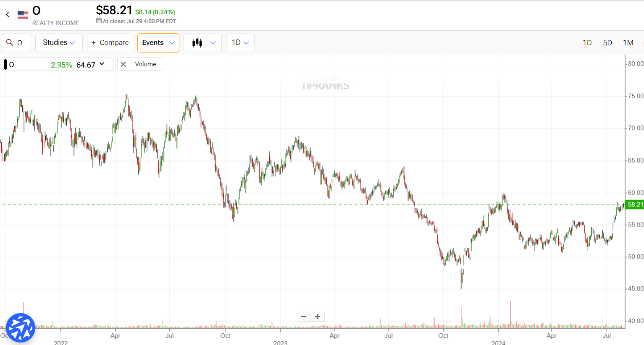Zoom out chart with minus button
This screenshot has height=345, width=644.
coord(304,317)
